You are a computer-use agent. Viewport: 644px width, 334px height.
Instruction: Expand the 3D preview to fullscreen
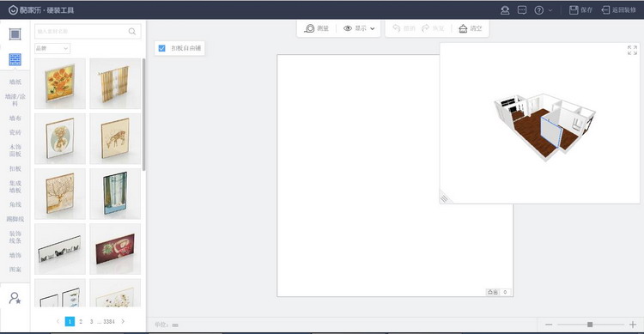pos(632,50)
